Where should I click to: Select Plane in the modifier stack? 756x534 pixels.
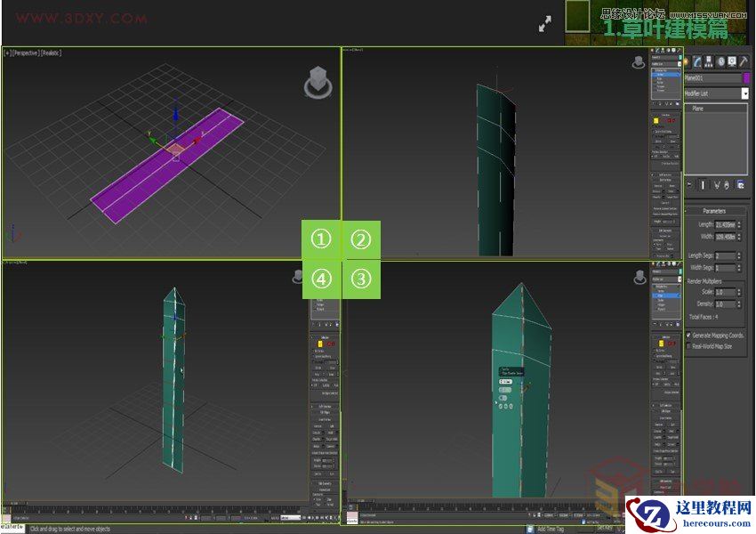tap(696, 107)
